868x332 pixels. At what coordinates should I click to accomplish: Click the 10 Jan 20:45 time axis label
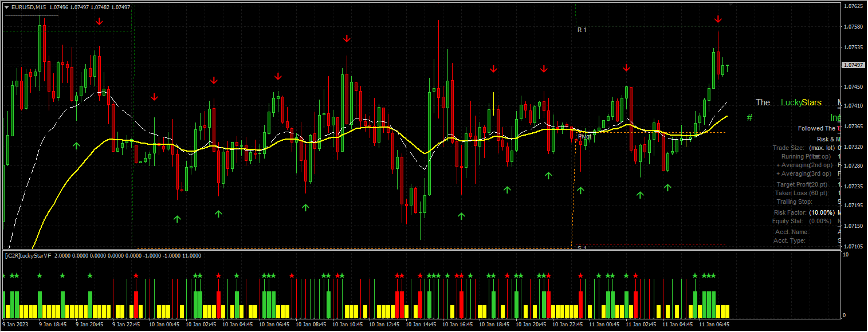pos(531,325)
